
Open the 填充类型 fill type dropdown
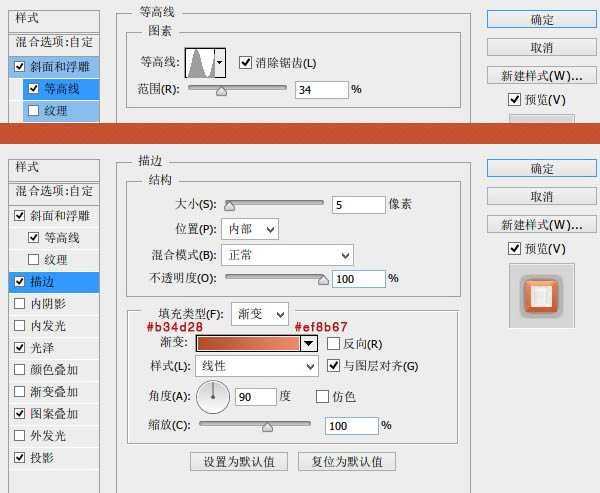pos(259,315)
